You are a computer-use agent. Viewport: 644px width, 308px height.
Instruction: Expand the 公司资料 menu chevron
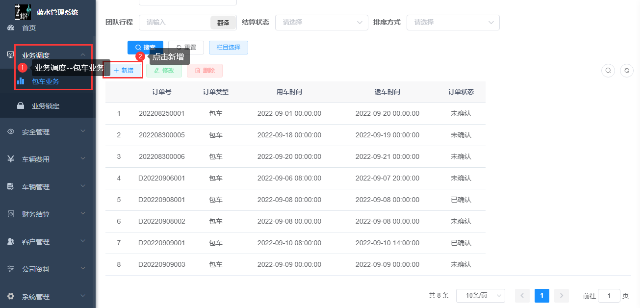(83, 269)
